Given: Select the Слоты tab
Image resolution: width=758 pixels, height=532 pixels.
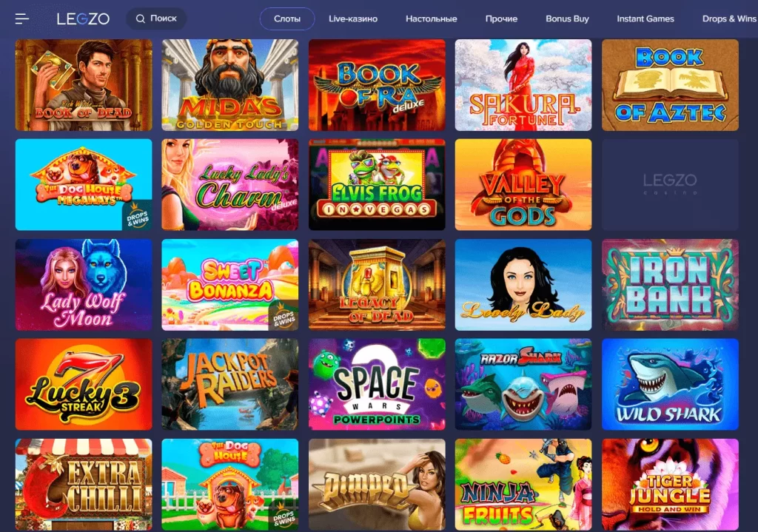Looking at the screenshot, I should pyautogui.click(x=287, y=18).
